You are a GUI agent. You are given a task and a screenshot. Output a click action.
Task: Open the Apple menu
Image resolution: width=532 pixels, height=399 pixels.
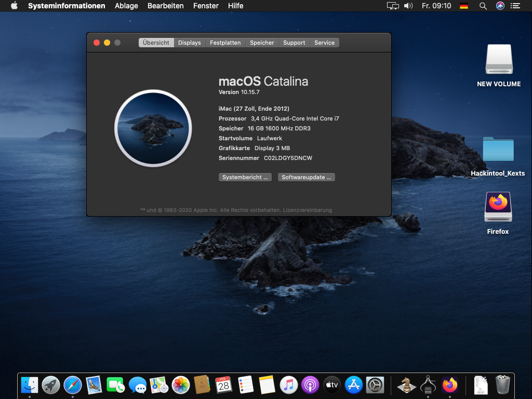click(14, 6)
